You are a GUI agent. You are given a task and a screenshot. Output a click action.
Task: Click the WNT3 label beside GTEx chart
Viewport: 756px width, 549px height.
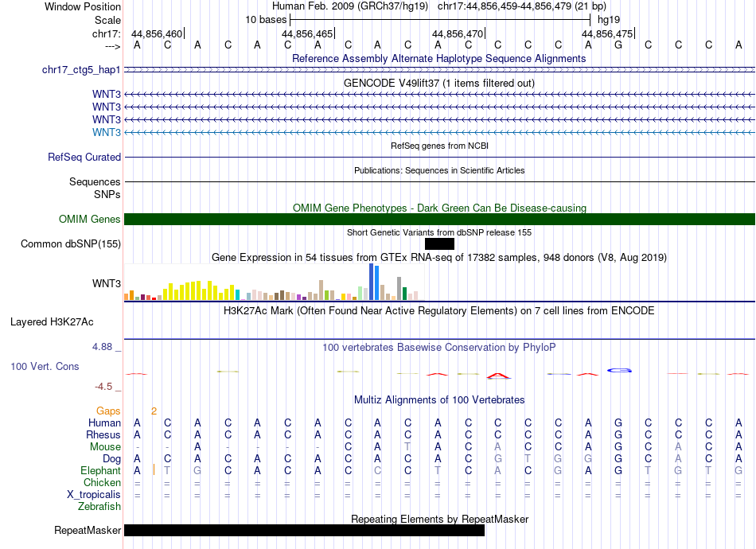point(107,283)
